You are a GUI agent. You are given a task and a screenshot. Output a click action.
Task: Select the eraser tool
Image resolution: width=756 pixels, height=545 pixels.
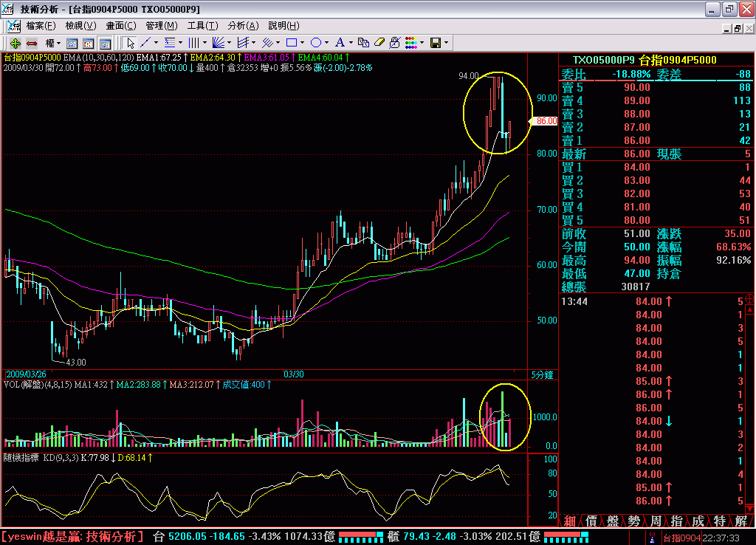(x=379, y=44)
